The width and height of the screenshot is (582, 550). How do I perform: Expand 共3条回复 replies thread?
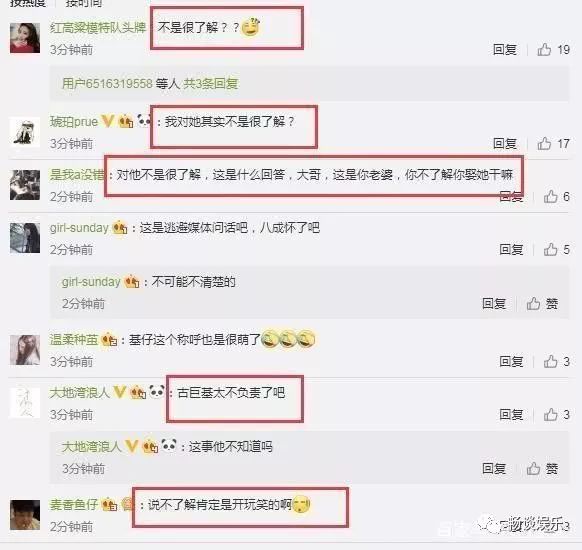point(210,84)
